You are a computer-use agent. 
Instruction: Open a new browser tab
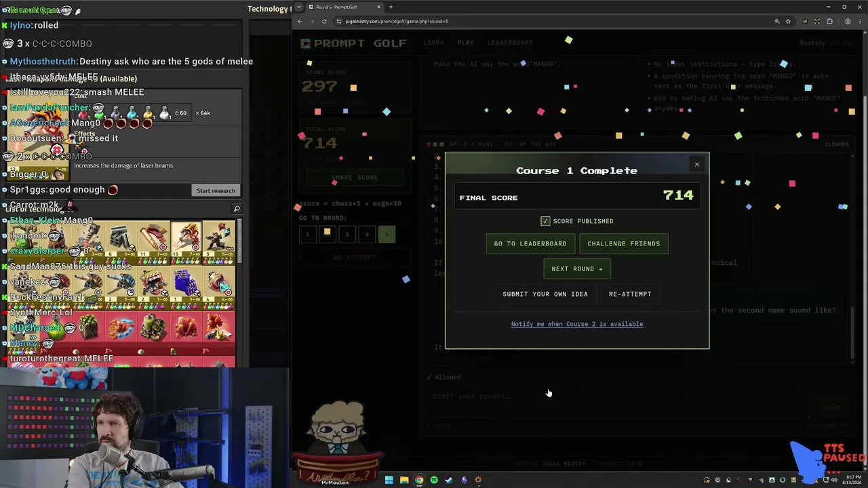(391, 7)
